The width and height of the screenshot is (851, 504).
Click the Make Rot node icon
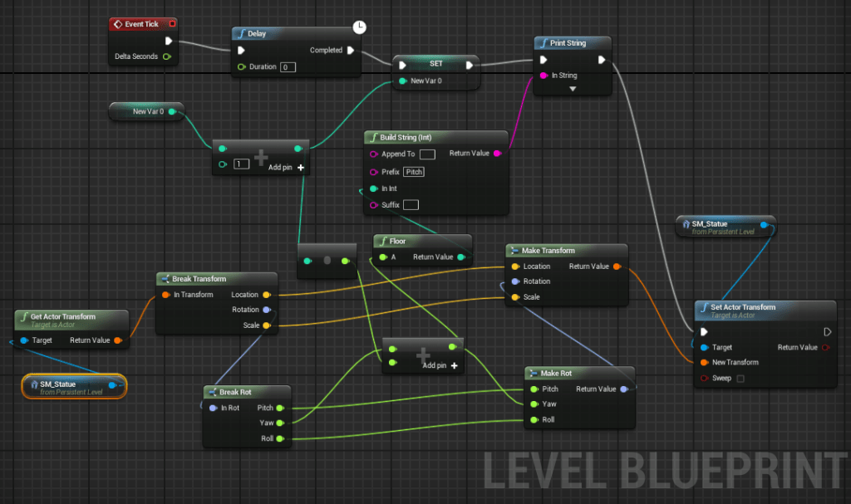[533, 374]
